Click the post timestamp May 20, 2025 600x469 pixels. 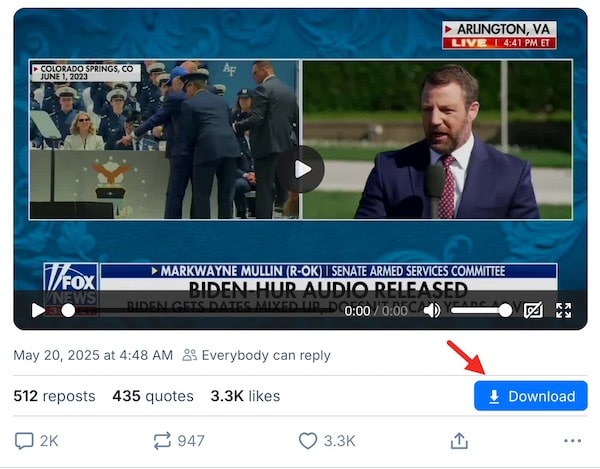93,355
